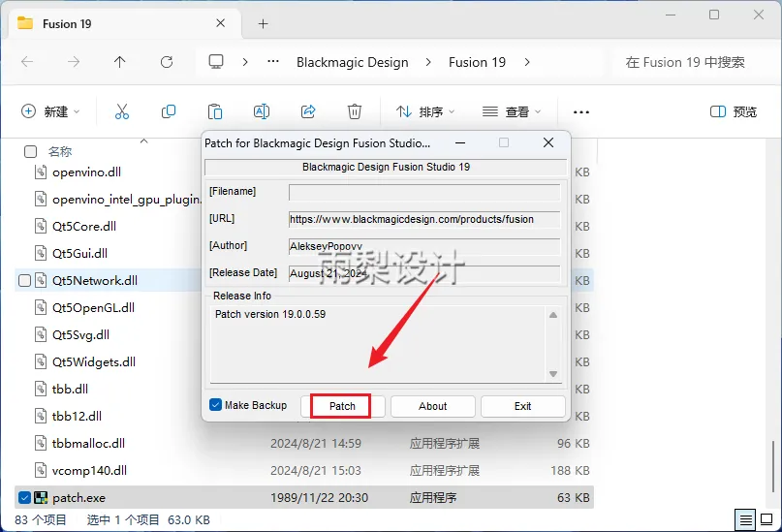Select the file Qt5Network.dll
Image resolution: width=782 pixels, height=532 pixels.
tap(95, 281)
